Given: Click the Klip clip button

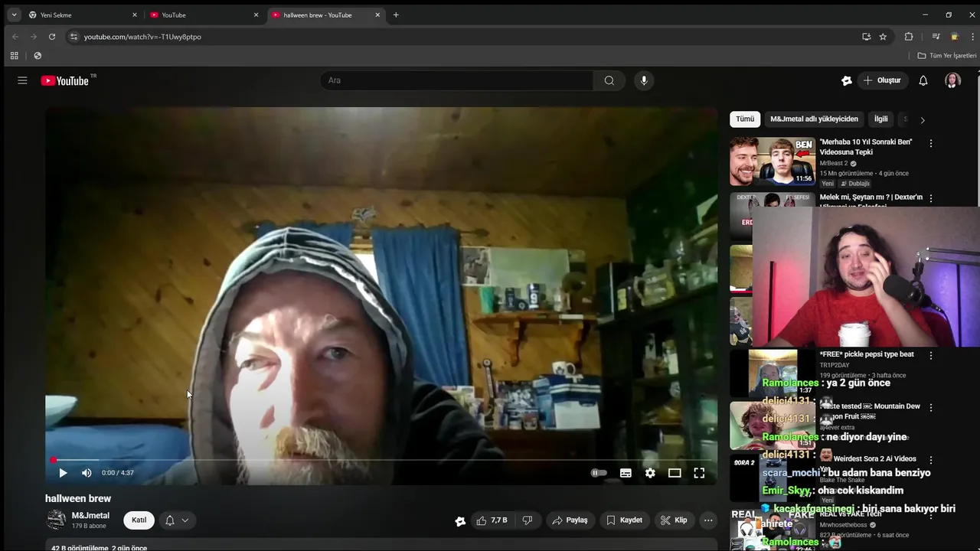Looking at the screenshot, I should pos(674,520).
